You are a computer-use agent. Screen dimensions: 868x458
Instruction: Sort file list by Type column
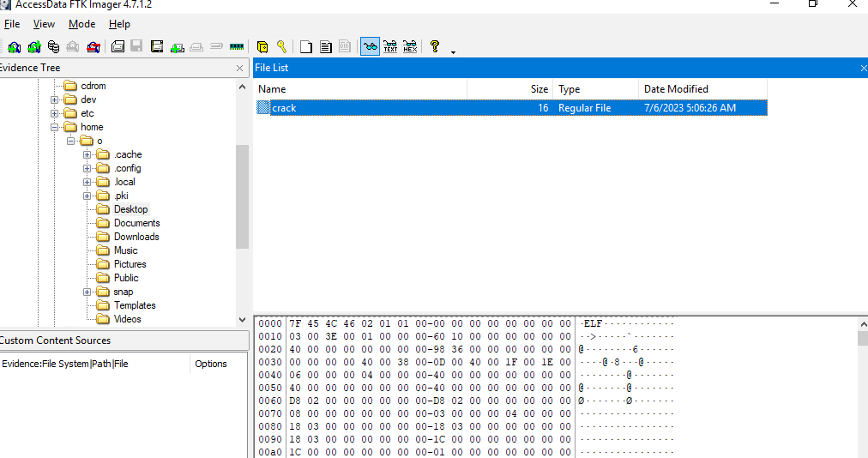595,89
